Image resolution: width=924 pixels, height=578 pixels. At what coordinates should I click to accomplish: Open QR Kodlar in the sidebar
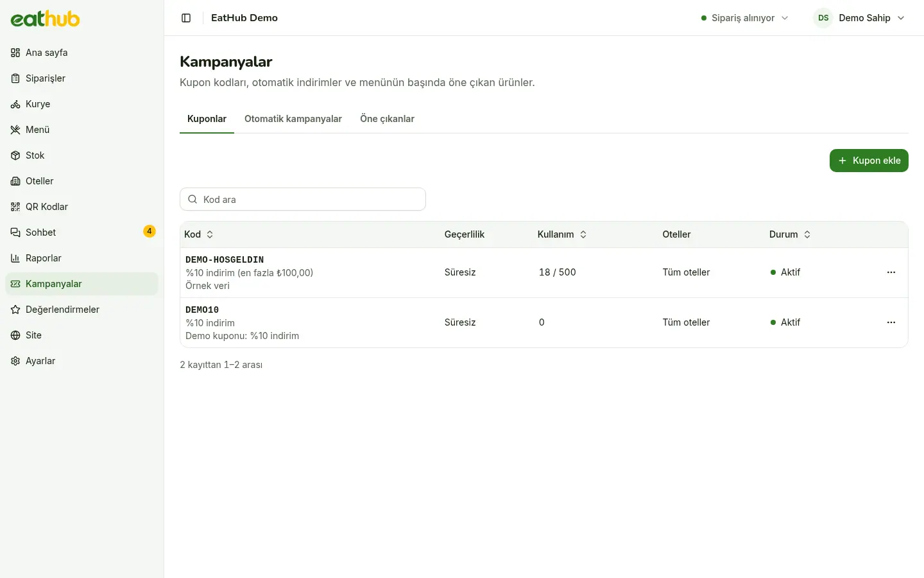81,207
